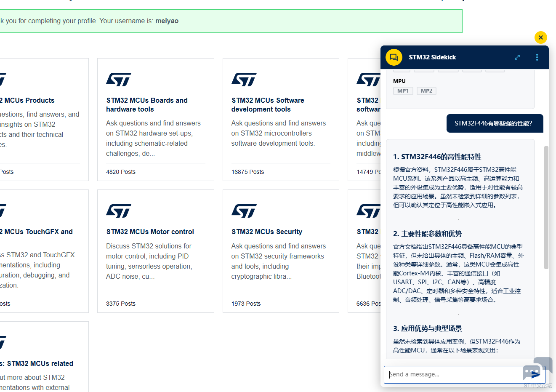Screen dimensions: 556x392
Task: Click the yellow chat logo in Sidekick header
Action: click(x=394, y=57)
